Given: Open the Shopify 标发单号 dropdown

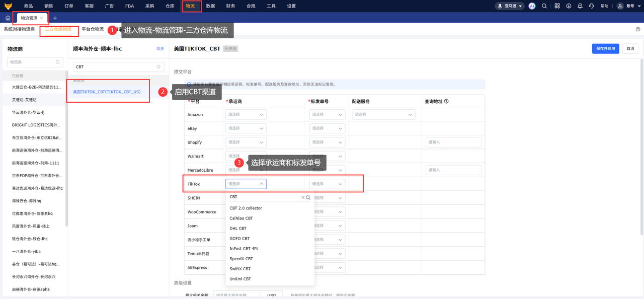Looking at the screenshot, I should tap(328, 142).
